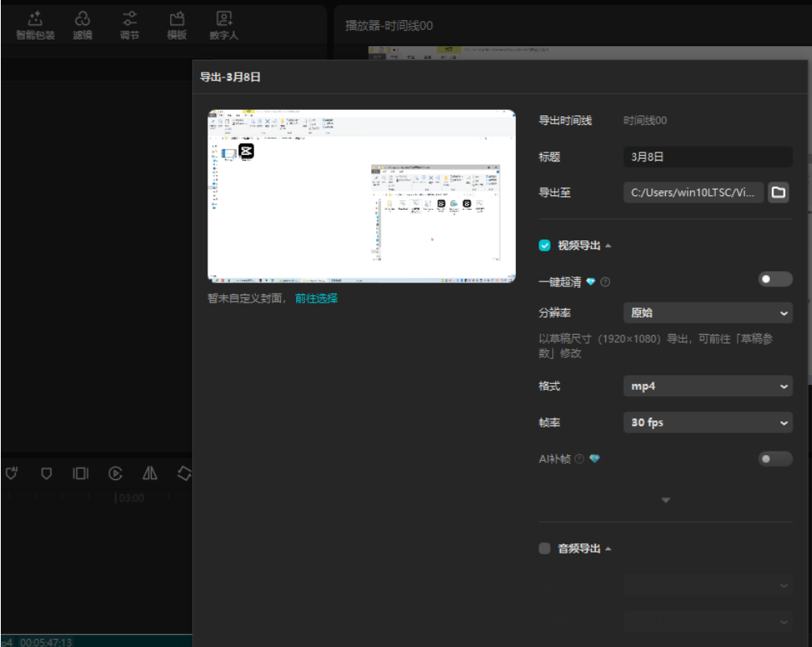Image resolution: width=812 pixels, height=647 pixels.
Task: Turn on the AI补帧 toggle switch
Action: (x=775, y=458)
